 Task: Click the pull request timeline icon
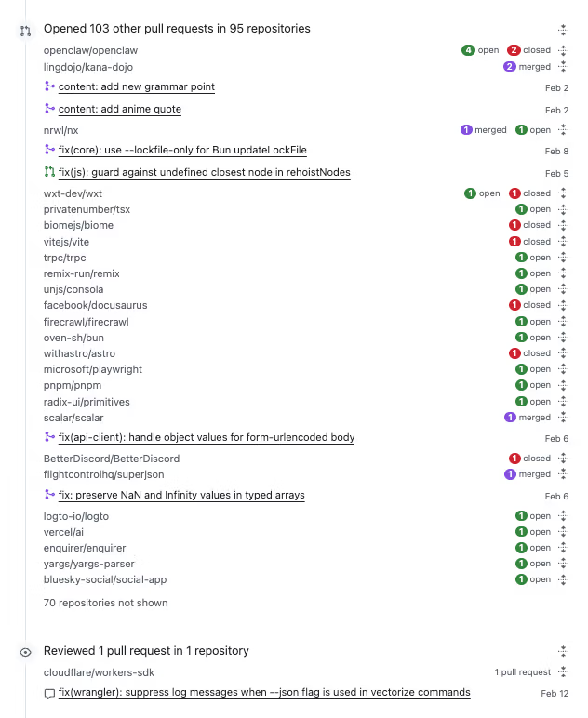(x=26, y=31)
